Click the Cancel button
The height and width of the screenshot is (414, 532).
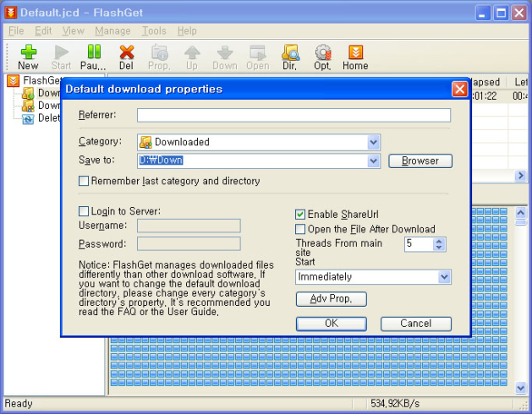[x=416, y=324]
